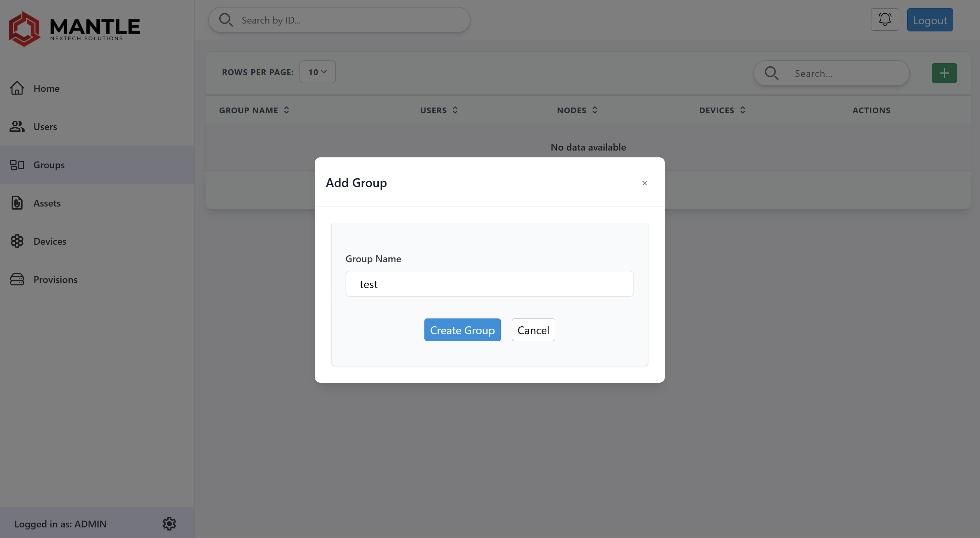Click the 'Add Group' dialog title
Viewport: 980px width, 538px height.
[356, 183]
